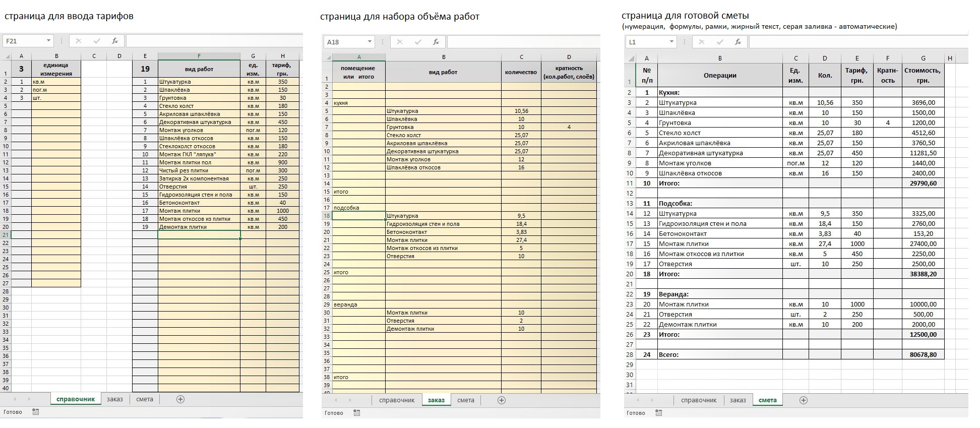The image size is (980, 428).
Task: Switch to заказ tab in left window
Action: coord(115,399)
